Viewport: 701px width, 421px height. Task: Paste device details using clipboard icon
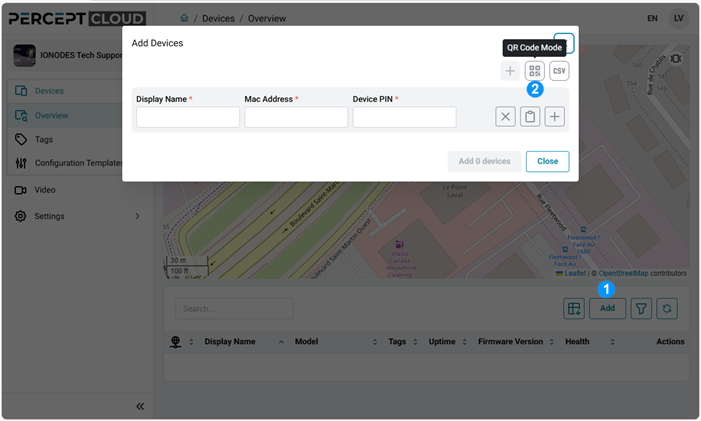[530, 117]
